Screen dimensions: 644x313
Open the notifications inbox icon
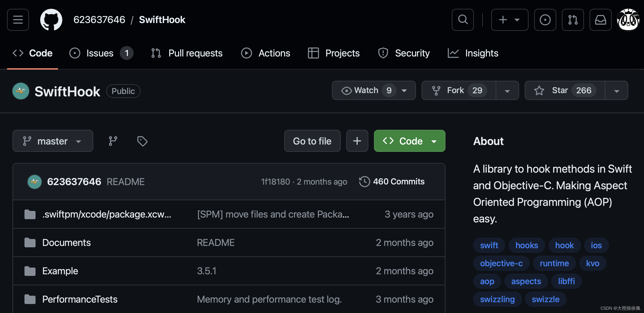click(601, 20)
